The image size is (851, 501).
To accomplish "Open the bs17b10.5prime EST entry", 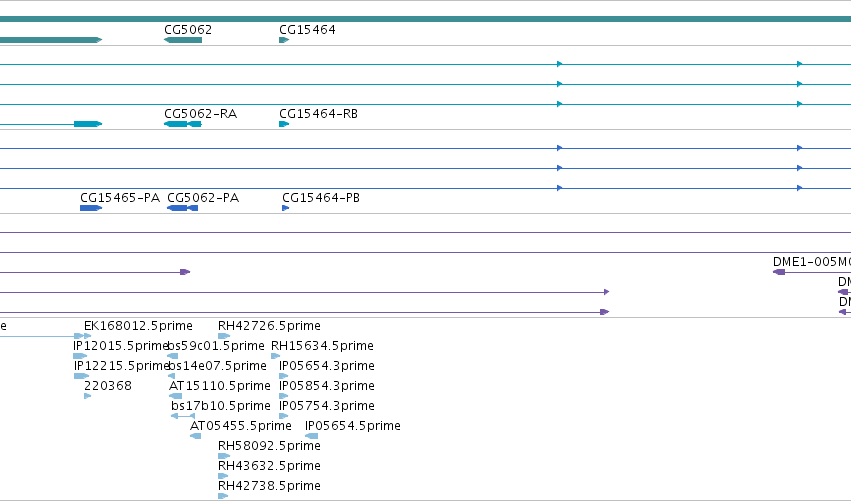I will coord(221,407).
